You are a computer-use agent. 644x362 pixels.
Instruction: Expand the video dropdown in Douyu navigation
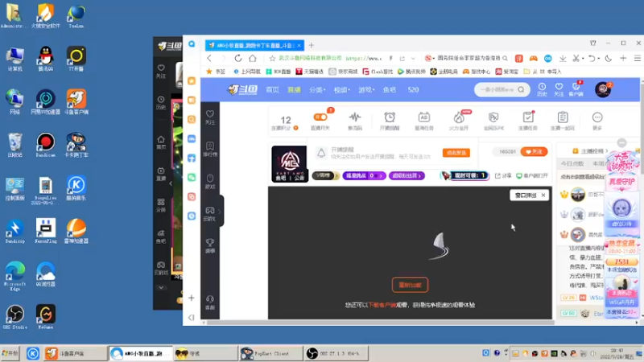point(341,89)
